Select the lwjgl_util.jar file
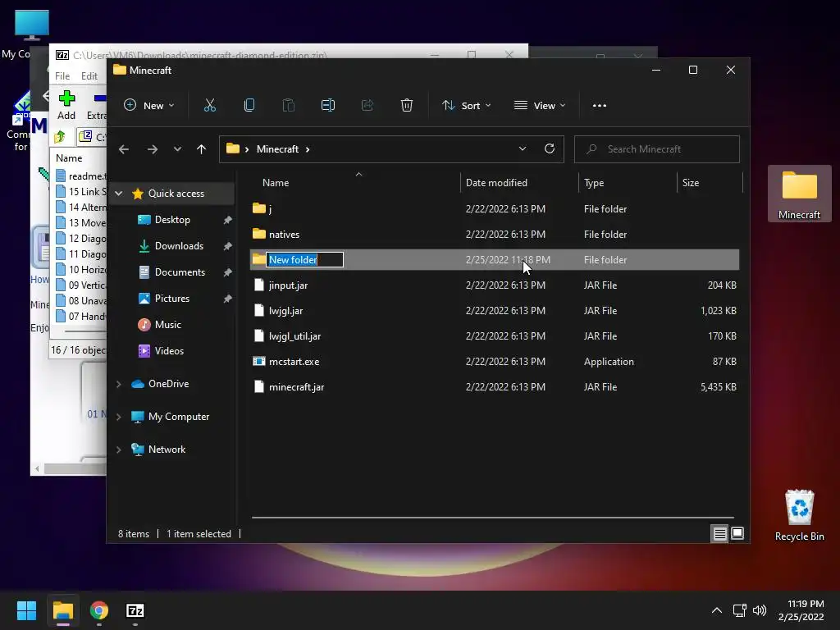Screen dimensions: 840x630 pyautogui.click(x=294, y=336)
